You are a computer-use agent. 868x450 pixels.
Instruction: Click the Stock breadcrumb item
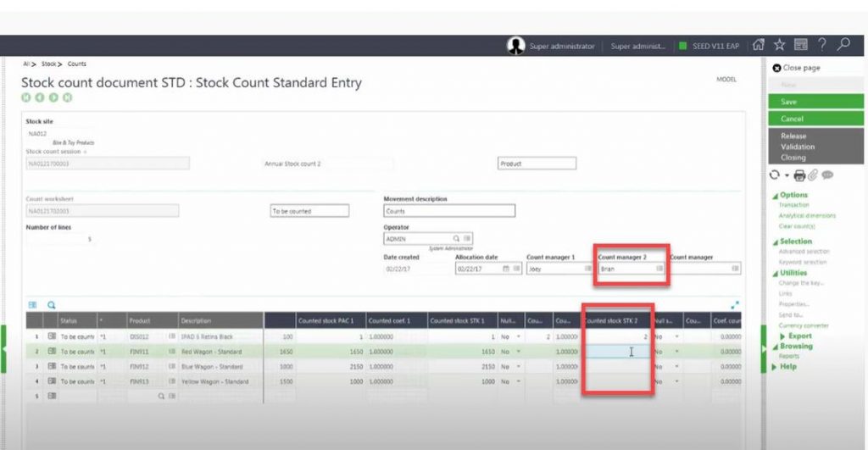pyautogui.click(x=49, y=64)
